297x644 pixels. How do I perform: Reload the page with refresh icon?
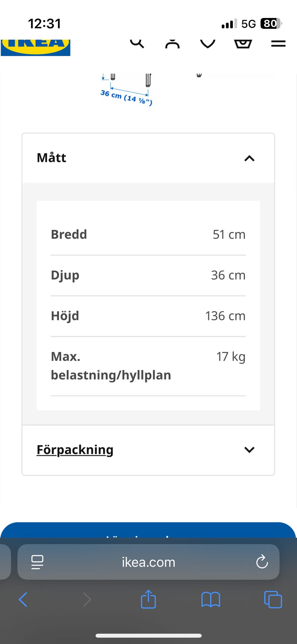[x=262, y=562]
